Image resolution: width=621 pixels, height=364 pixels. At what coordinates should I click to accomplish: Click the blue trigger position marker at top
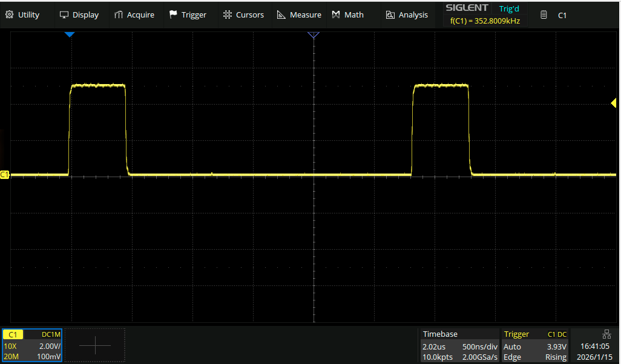69,35
